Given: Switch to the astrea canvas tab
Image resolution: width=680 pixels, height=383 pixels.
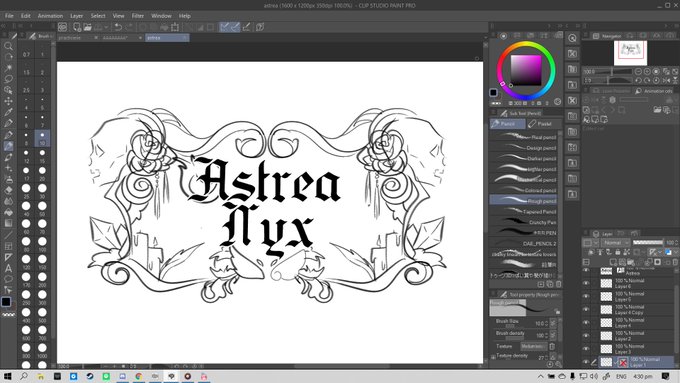Looking at the screenshot, I should point(167,38).
